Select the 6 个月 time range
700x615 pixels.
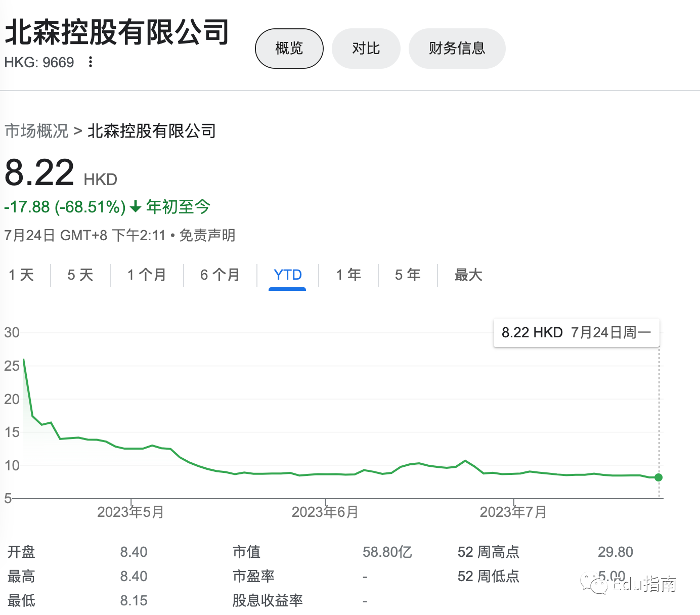pyautogui.click(x=220, y=275)
